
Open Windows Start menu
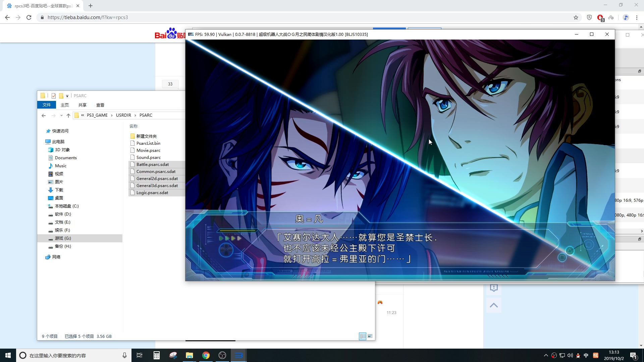pos(8,355)
